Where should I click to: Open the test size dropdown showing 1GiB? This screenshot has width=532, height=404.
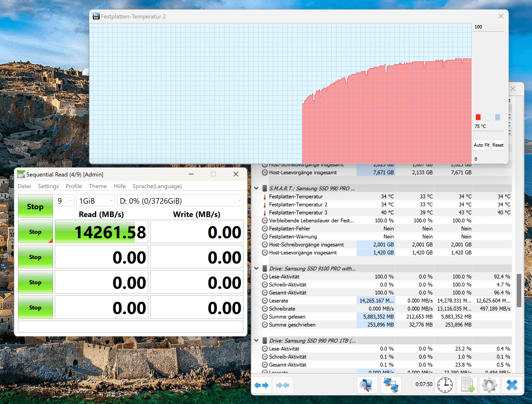(96, 201)
